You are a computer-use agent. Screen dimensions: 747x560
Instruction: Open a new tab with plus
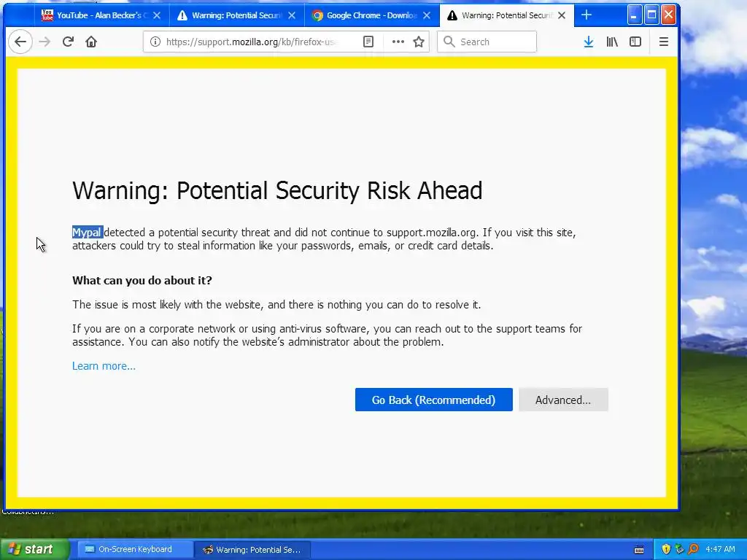click(587, 15)
